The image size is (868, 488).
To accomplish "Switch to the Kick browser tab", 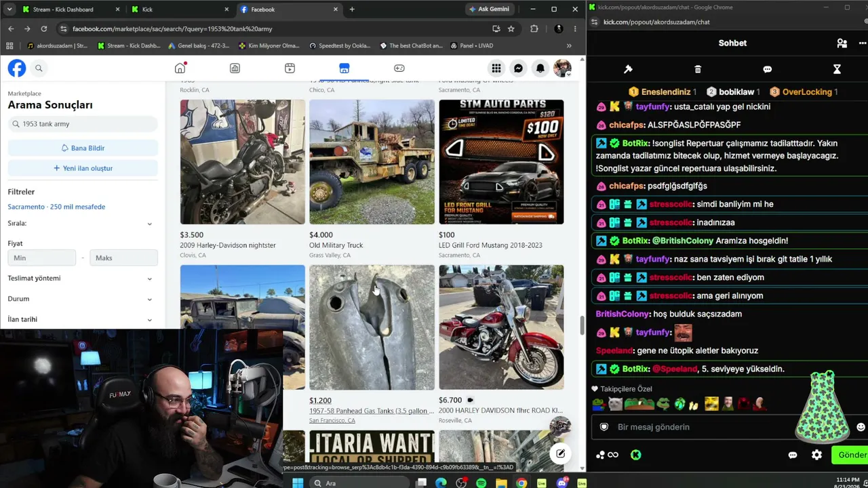I will (x=180, y=9).
